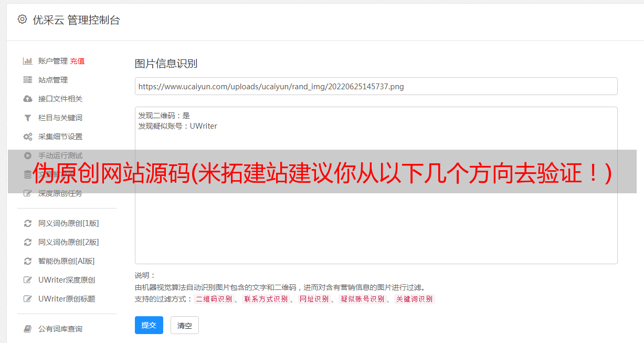Go to 站点管理 menu item

coord(53,80)
